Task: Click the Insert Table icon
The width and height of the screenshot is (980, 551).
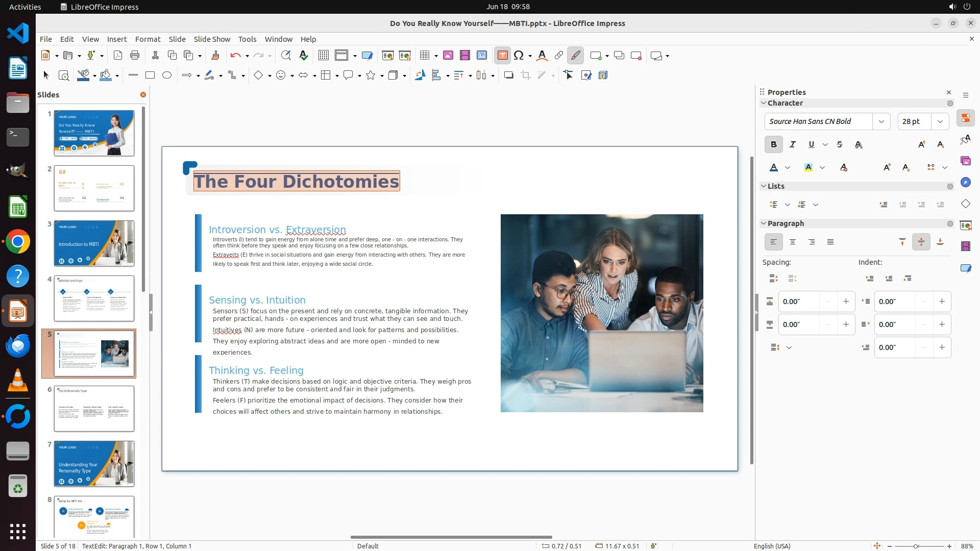Action: [424, 56]
